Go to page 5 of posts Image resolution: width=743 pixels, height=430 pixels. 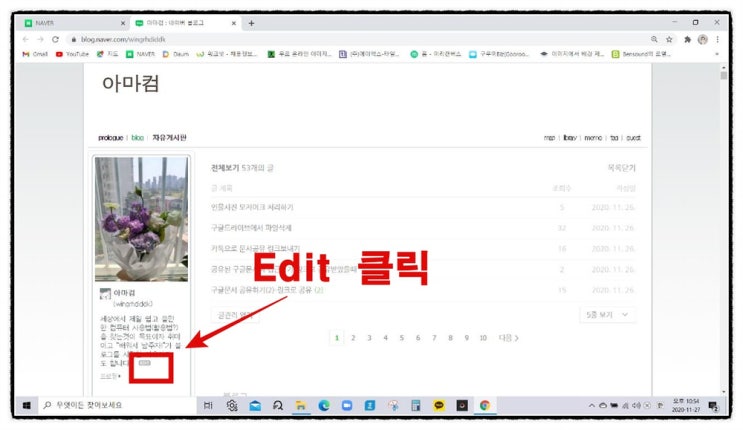click(402, 338)
